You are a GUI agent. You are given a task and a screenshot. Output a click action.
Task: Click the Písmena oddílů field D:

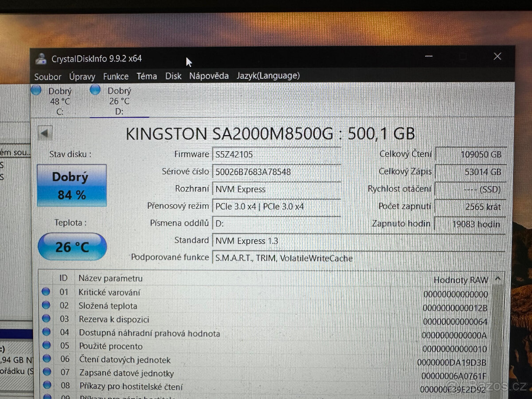pyautogui.click(x=277, y=224)
